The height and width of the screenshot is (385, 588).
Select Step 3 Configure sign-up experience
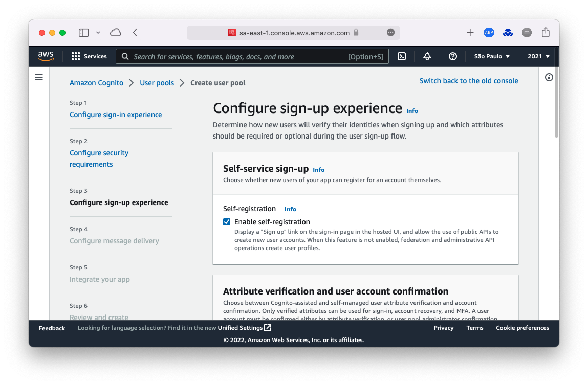[119, 202]
